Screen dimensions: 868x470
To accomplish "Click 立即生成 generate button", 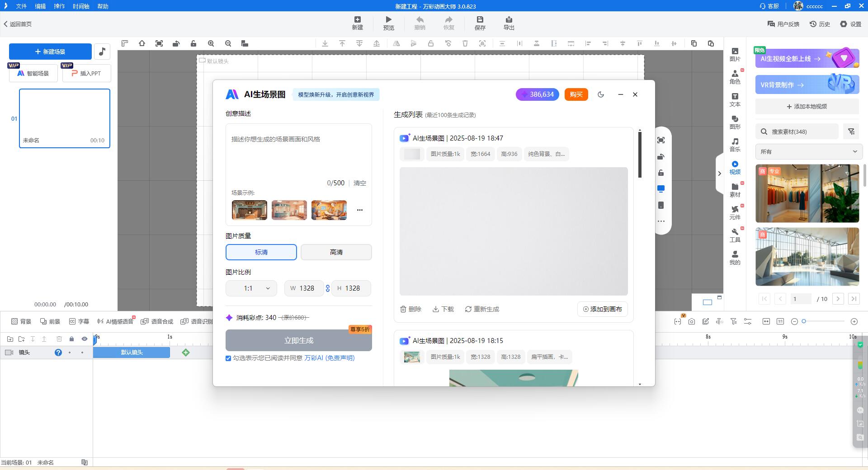I will click(299, 340).
